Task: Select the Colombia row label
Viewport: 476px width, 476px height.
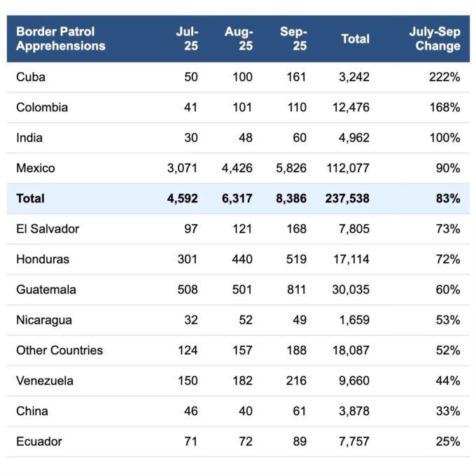Action: [42, 108]
